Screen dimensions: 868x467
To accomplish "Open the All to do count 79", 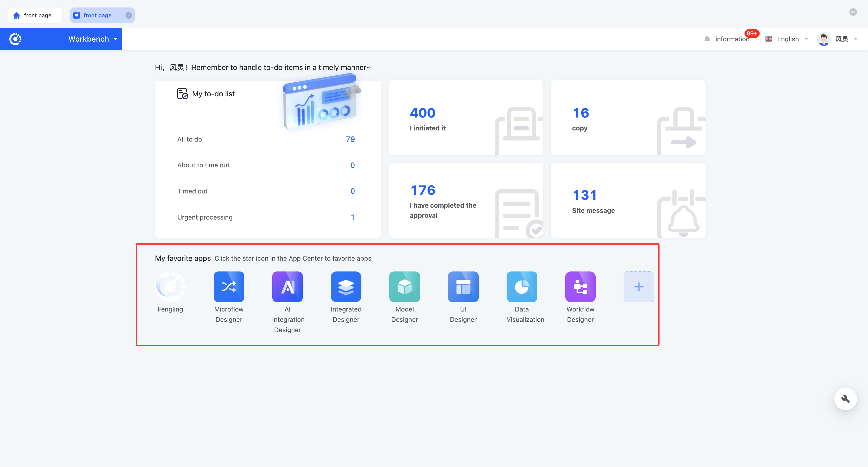I will tap(350, 139).
